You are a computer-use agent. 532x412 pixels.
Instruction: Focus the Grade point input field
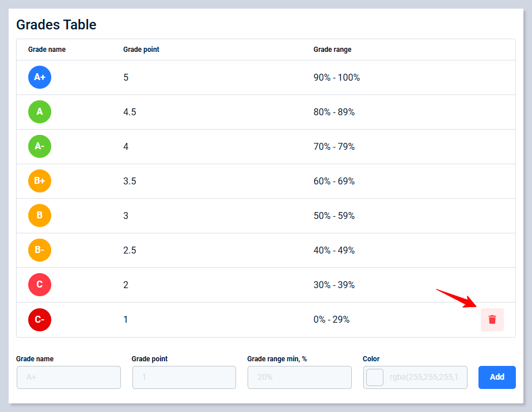click(184, 377)
